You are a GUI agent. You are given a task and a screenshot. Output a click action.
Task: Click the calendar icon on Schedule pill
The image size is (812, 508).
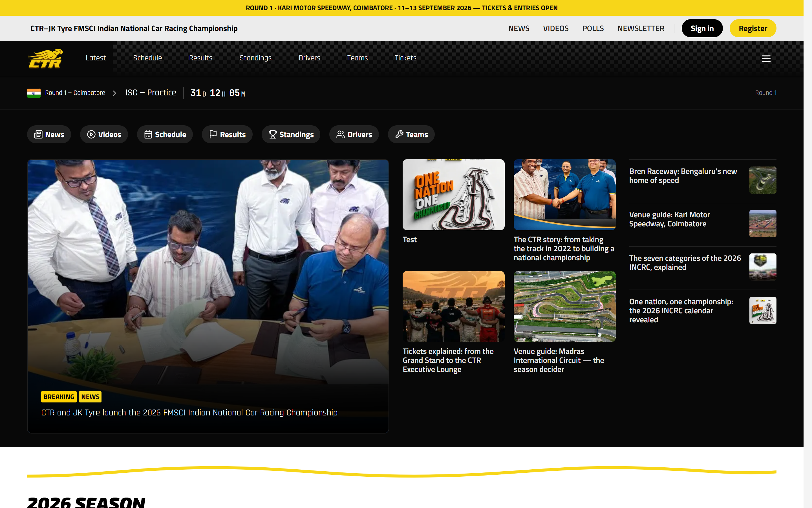point(148,134)
